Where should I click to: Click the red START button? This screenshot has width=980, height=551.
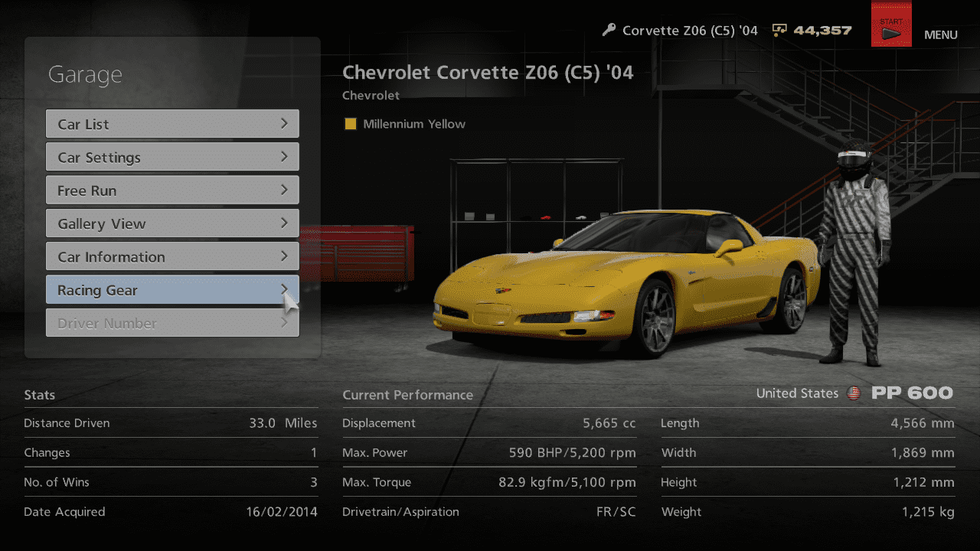pos(891,25)
